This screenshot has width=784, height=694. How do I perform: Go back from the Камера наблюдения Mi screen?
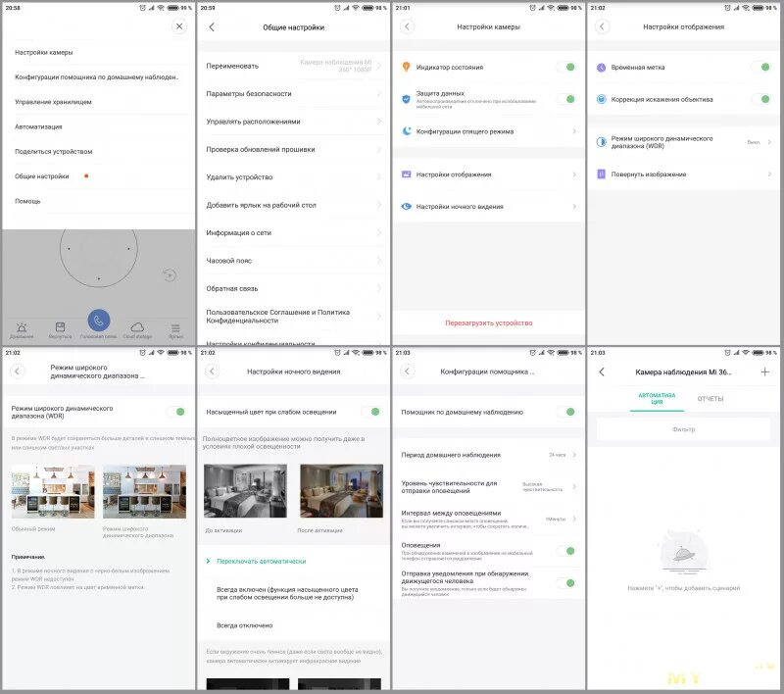click(x=602, y=372)
